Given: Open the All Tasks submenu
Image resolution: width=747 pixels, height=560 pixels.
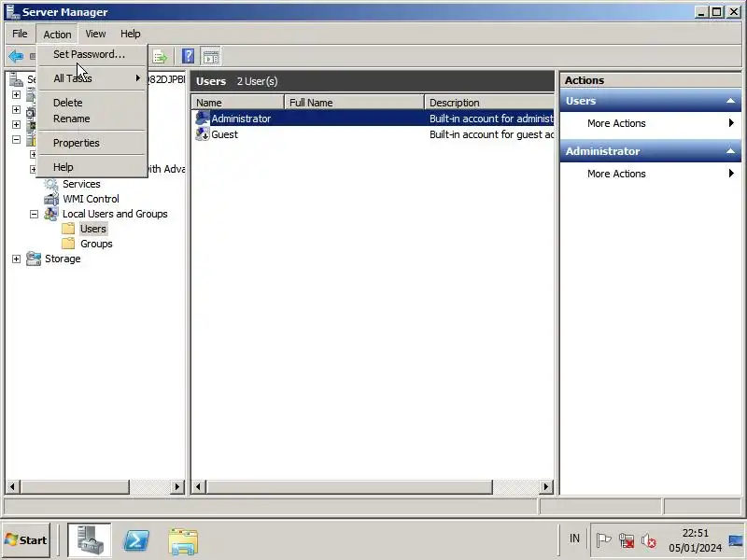Looking at the screenshot, I should click(x=92, y=78).
